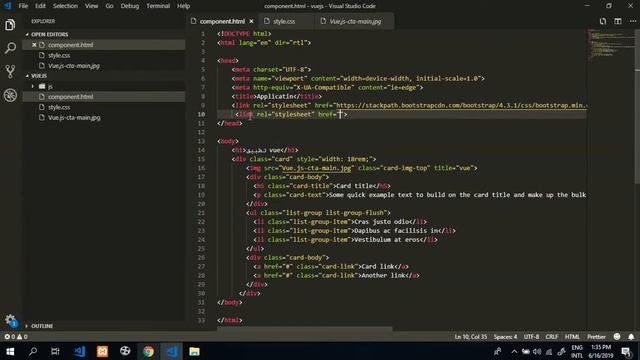
Task: Open File Explorer from the taskbar
Action: tap(194, 351)
